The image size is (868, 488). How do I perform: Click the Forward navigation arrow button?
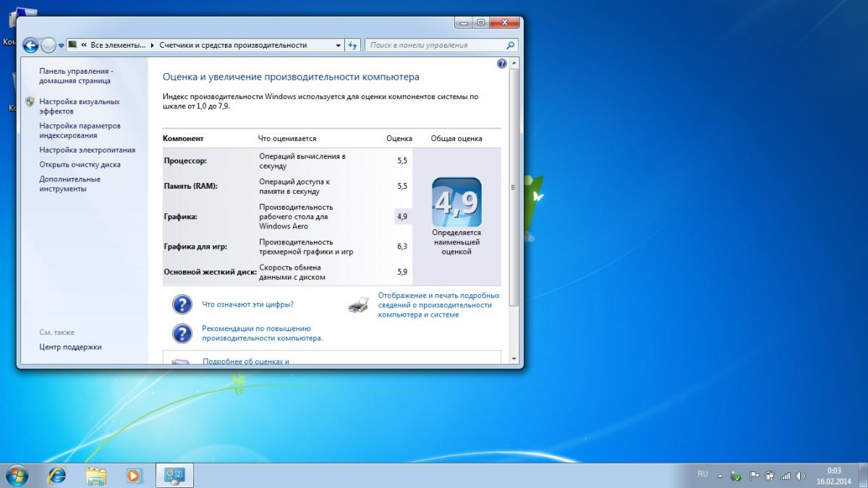point(48,45)
